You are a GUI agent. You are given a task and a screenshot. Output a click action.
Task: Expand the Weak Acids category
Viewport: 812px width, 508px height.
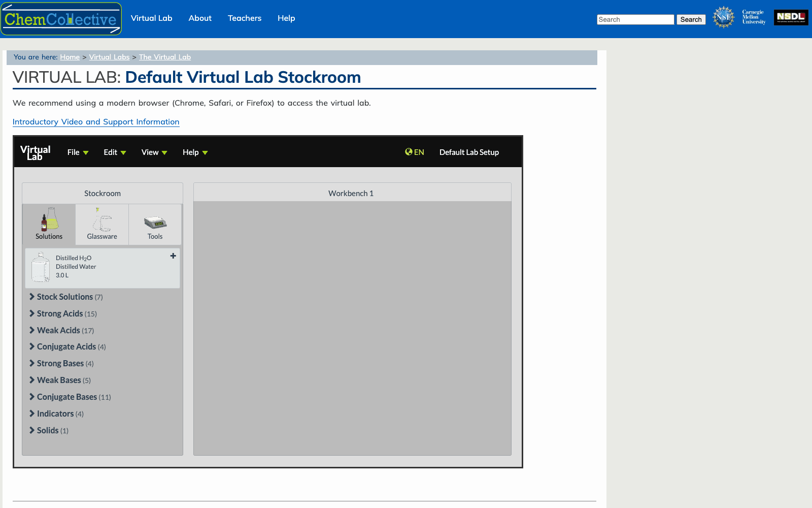point(61,330)
